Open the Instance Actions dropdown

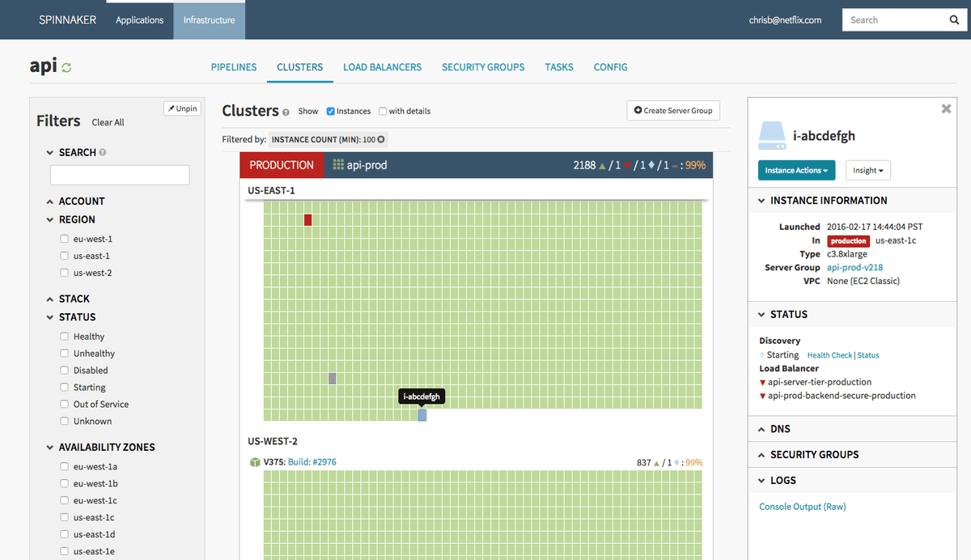pyautogui.click(x=797, y=171)
